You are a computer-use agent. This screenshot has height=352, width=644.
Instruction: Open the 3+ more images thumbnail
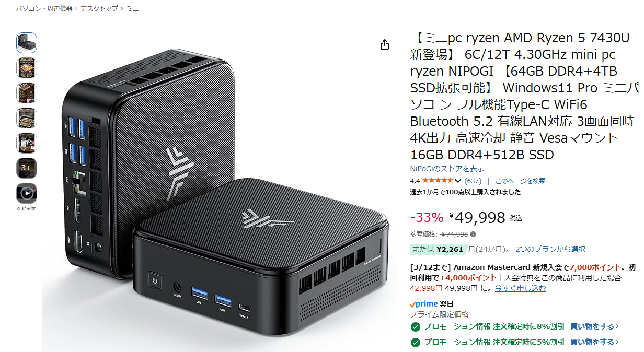point(27,168)
